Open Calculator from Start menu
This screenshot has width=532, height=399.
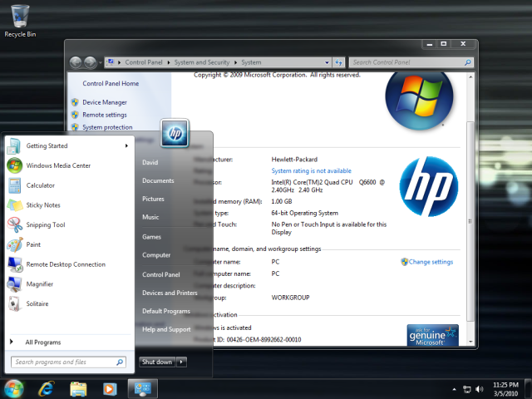(x=68, y=185)
